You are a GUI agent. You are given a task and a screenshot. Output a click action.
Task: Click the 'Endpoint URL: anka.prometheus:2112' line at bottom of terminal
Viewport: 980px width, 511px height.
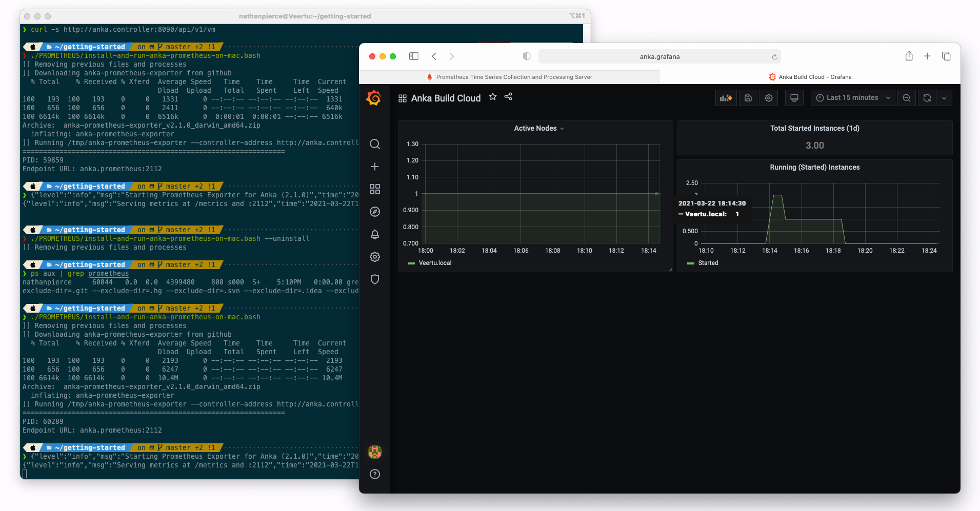click(x=92, y=431)
